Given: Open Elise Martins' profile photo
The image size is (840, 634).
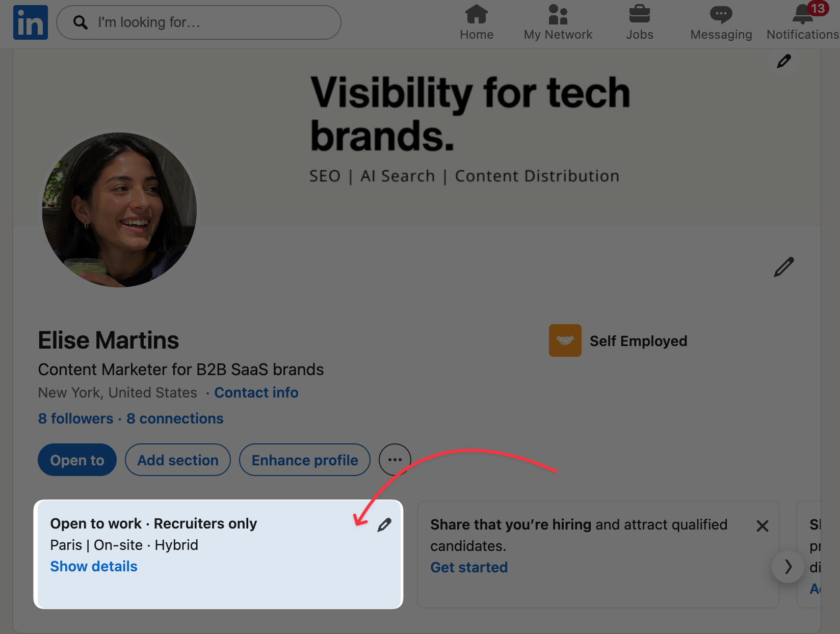Looking at the screenshot, I should click(119, 210).
